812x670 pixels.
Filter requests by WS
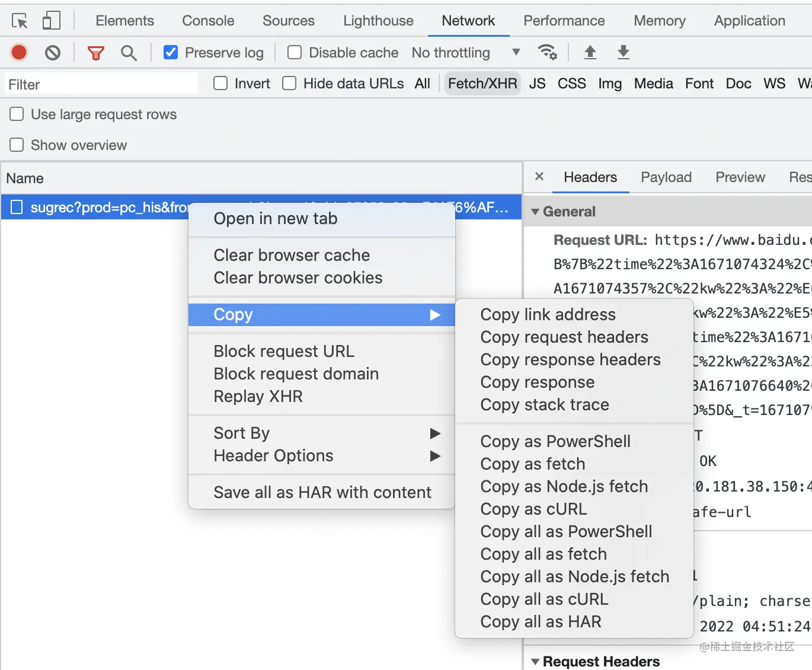click(x=775, y=84)
